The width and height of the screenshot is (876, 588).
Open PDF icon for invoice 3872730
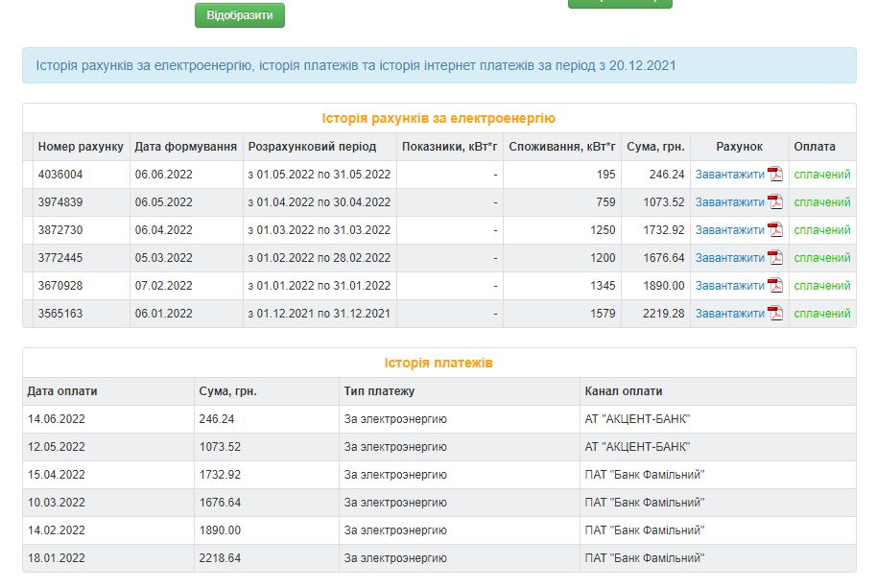click(x=774, y=230)
